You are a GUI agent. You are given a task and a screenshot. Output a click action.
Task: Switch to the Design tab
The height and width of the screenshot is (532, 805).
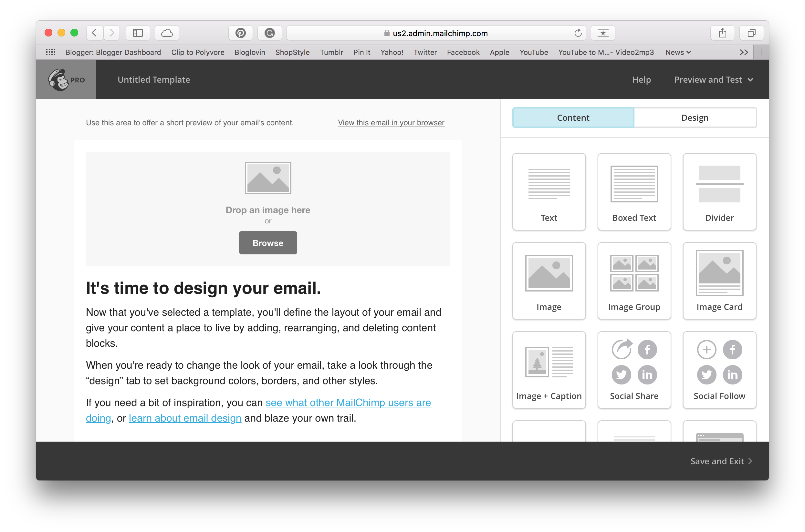click(695, 117)
